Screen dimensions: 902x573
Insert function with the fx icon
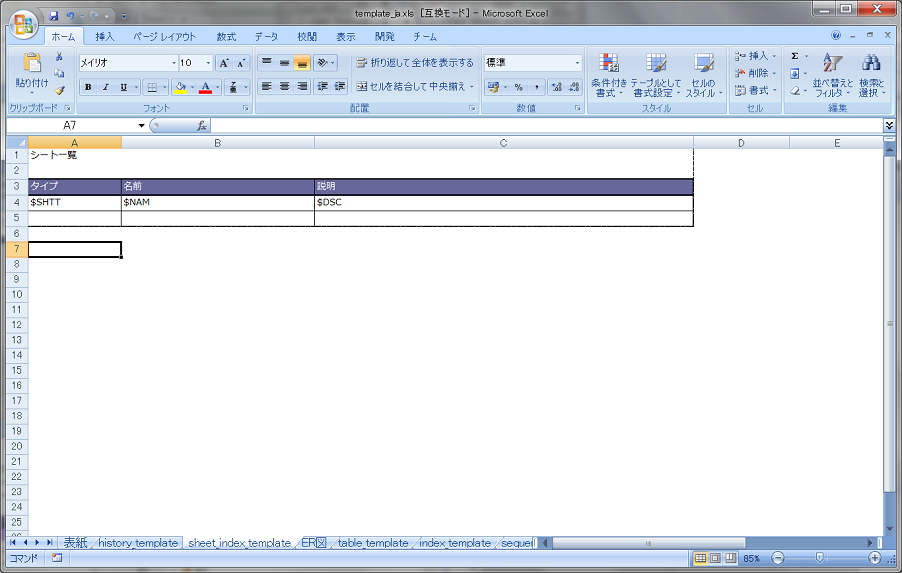tap(201, 125)
